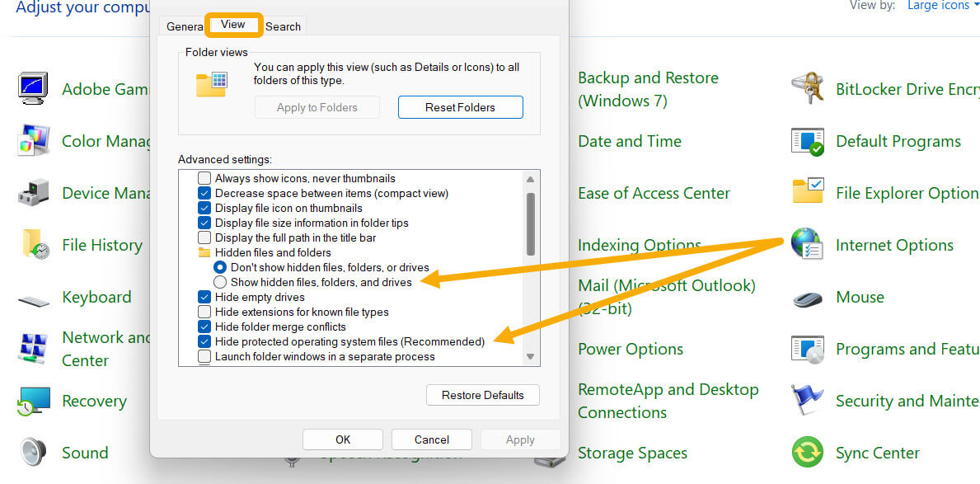Open File History settings

click(102, 245)
